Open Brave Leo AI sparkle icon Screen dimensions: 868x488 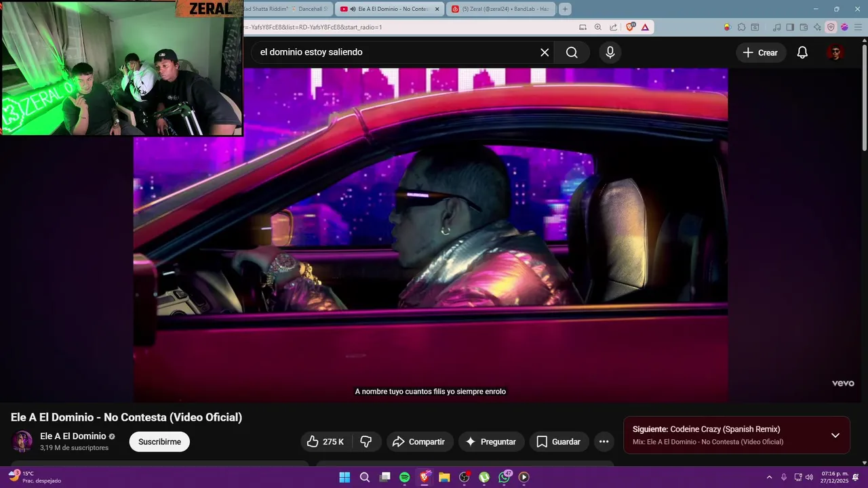817,27
